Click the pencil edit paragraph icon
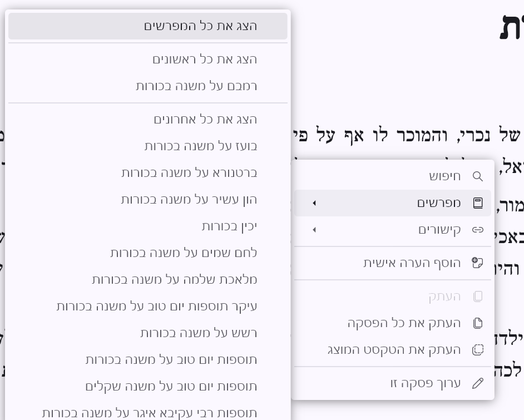 coord(477,383)
